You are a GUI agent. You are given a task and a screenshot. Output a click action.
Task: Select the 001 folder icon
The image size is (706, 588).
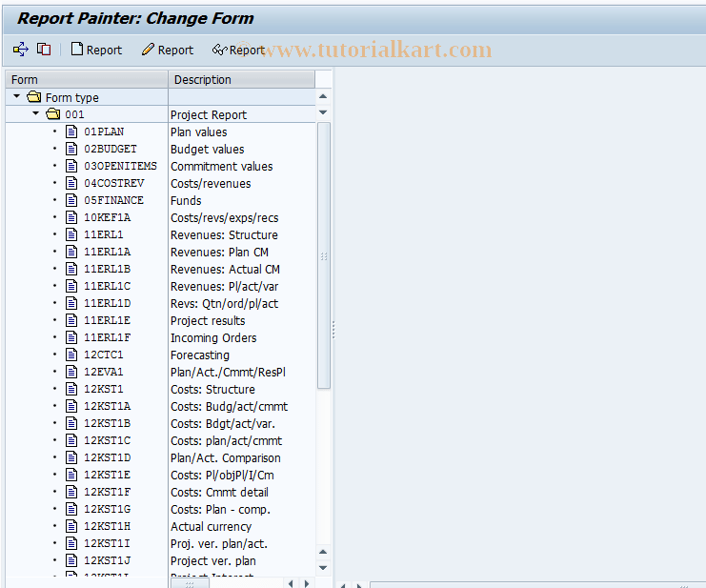pos(53,114)
